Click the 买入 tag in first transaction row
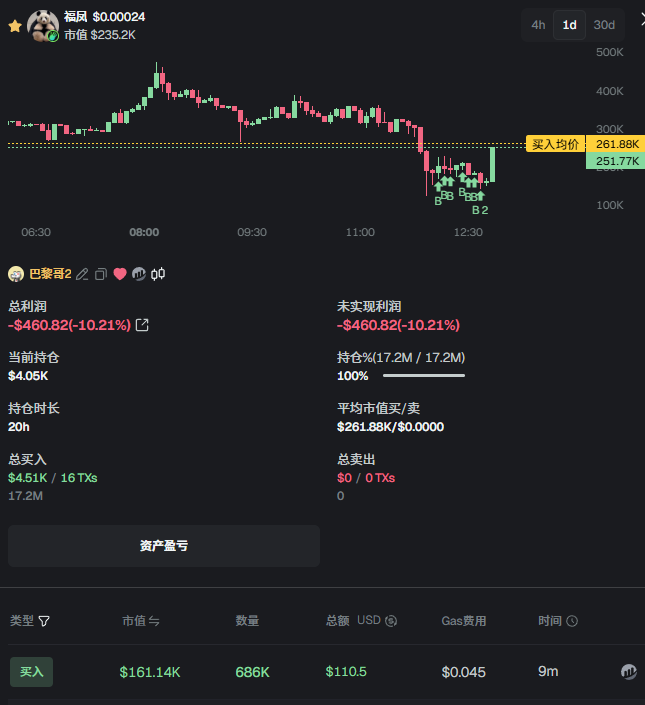645x705 pixels. (x=31, y=672)
